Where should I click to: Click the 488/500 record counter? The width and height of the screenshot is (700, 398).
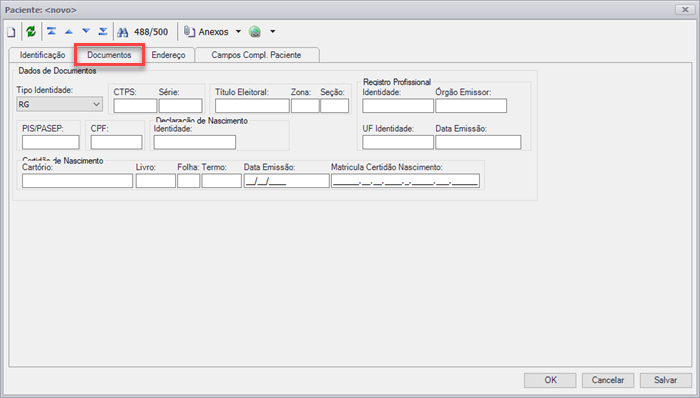coord(151,32)
